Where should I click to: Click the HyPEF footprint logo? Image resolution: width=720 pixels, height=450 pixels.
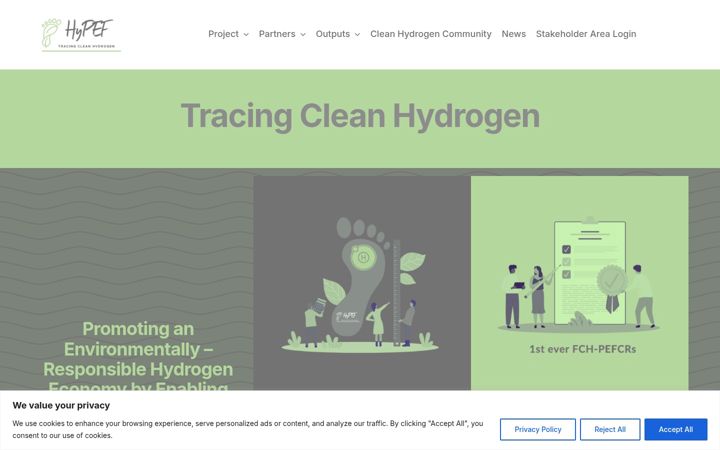[x=81, y=34]
